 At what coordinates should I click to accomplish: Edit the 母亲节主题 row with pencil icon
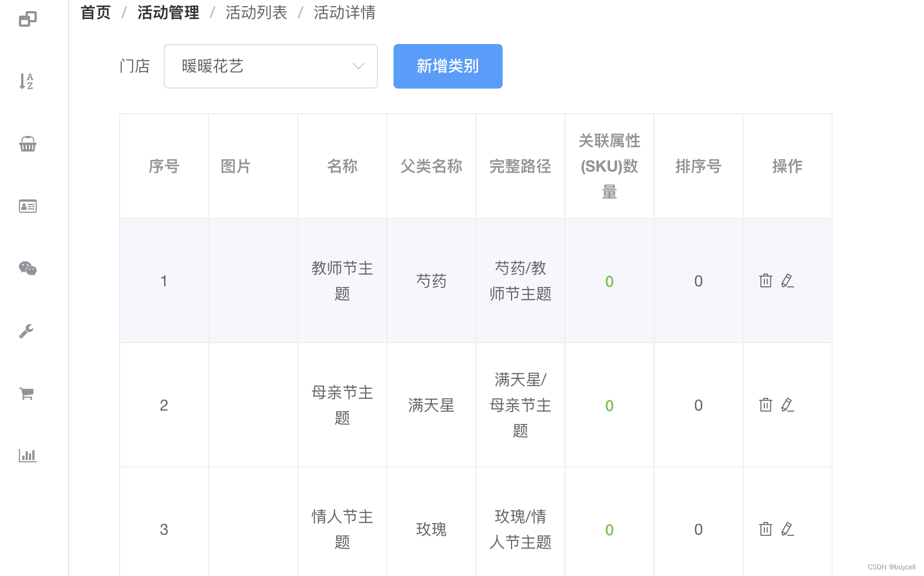(788, 405)
